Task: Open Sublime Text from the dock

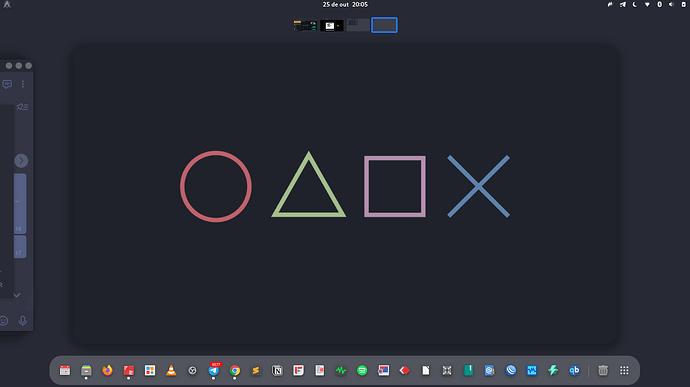Action: click(x=256, y=370)
